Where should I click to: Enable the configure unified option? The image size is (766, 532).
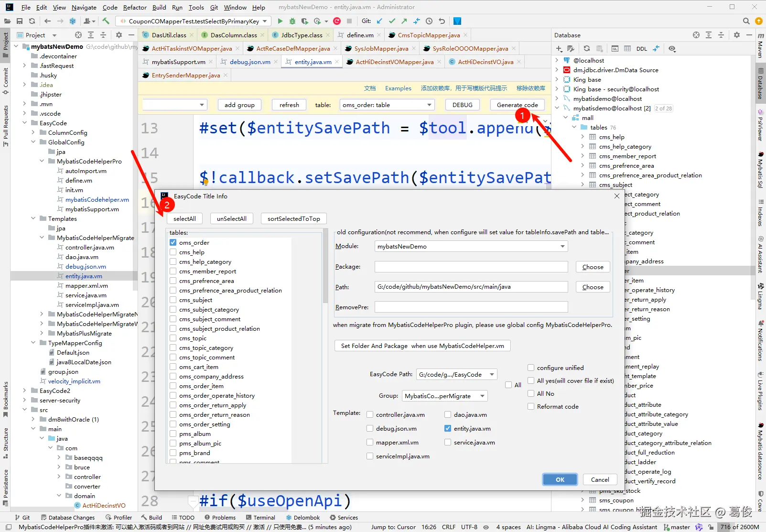coord(531,368)
